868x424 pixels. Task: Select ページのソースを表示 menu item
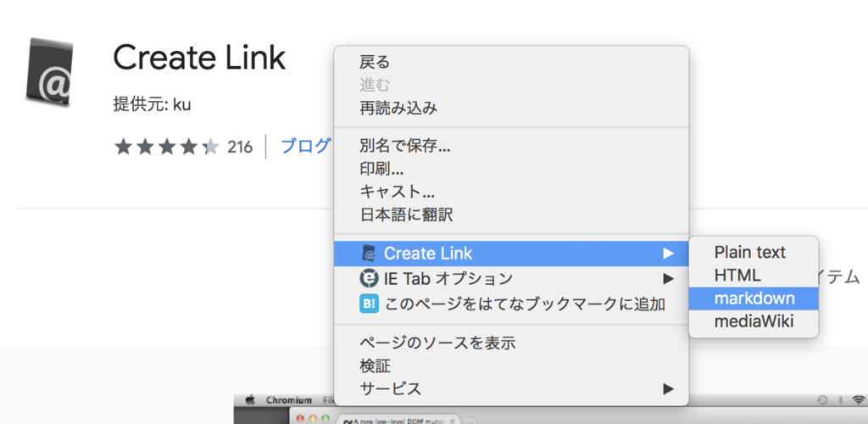pos(511,343)
